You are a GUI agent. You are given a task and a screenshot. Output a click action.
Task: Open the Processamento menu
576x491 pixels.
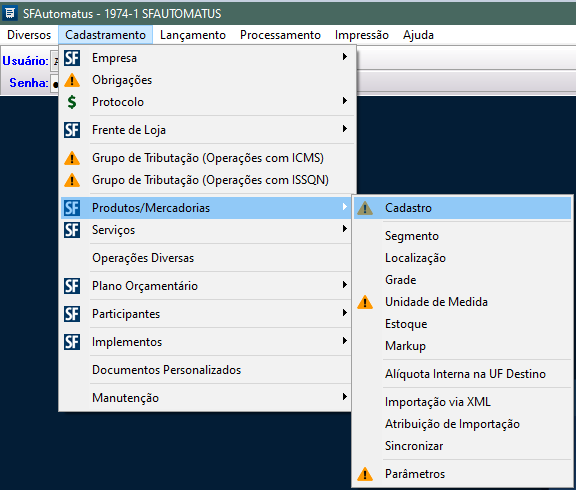[x=280, y=35]
